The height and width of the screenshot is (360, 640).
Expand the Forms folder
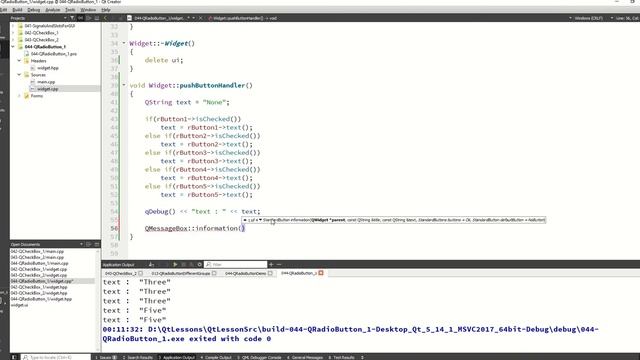pos(19,96)
